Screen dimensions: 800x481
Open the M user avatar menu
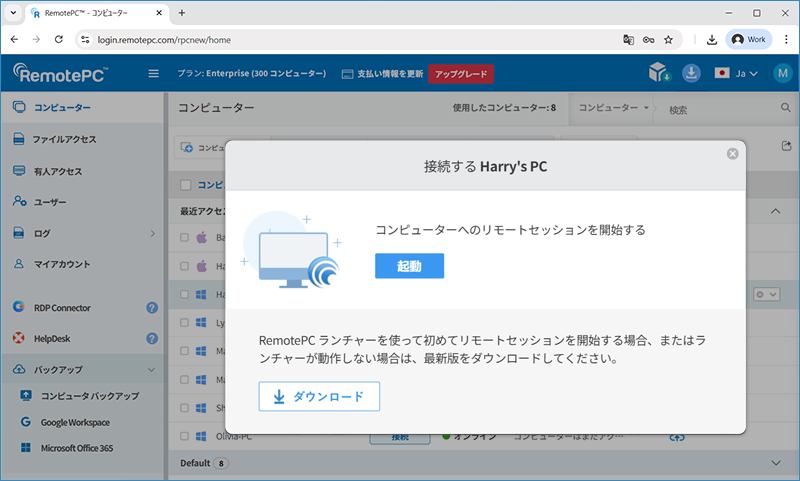point(783,73)
